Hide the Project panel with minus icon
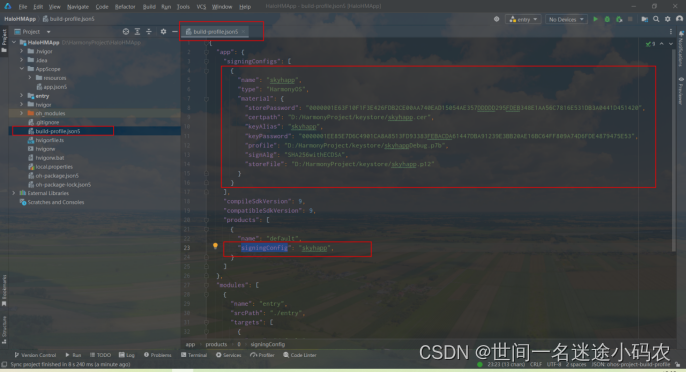Screen dimensions: 687x372 click(x=174, y=32)
